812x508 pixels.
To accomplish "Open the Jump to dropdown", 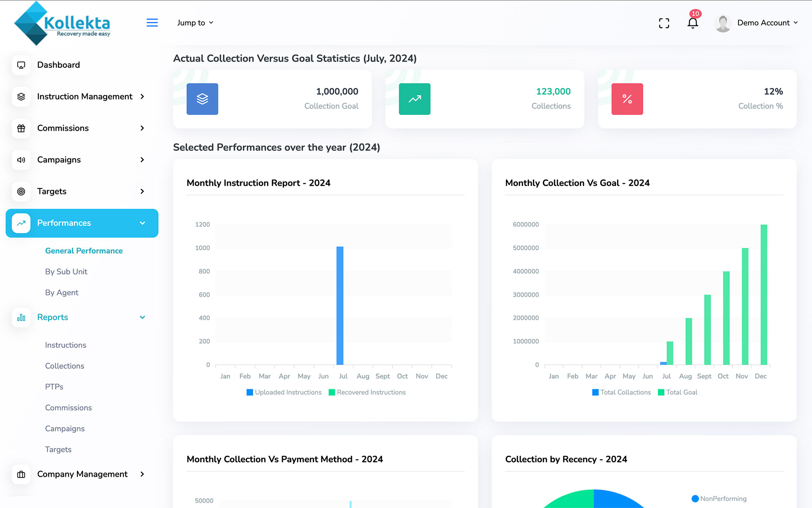I will 195,23.
